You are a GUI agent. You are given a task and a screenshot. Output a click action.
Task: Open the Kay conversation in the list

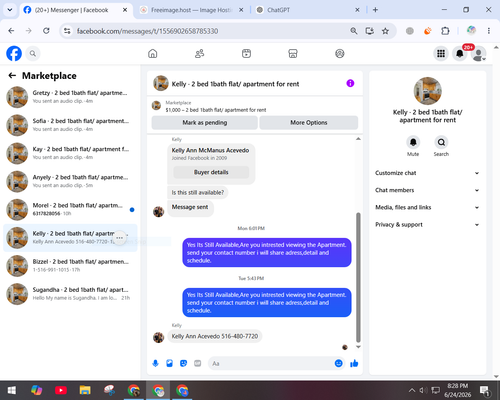[70, 153]
